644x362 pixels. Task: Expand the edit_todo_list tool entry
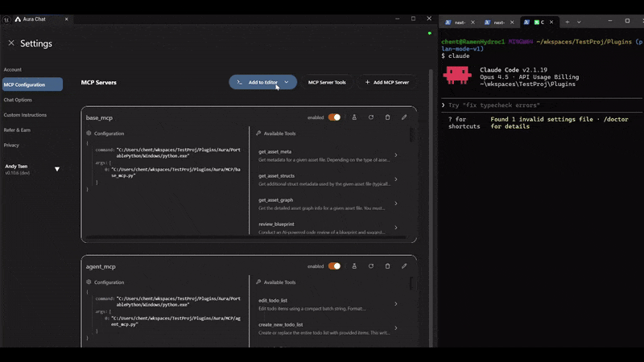395,304
